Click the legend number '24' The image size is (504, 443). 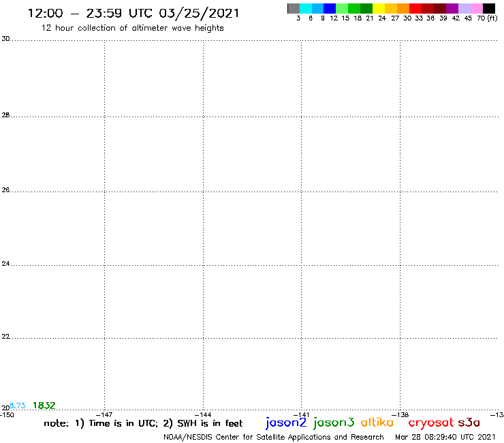coord(382,18)
